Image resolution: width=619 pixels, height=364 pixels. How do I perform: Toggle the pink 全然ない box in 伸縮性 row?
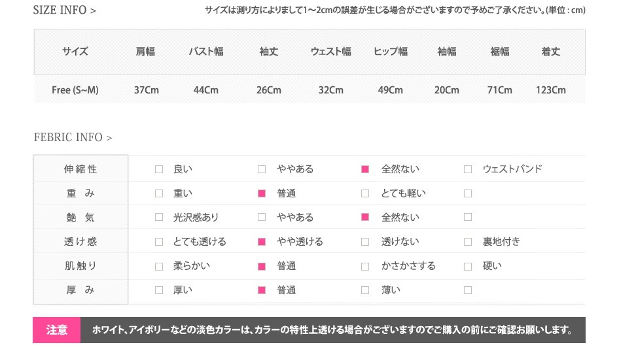click(365, 169)
